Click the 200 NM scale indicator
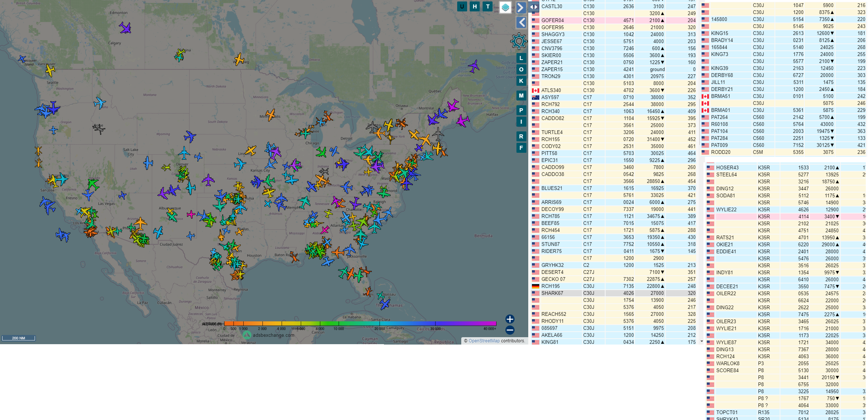The height and width of the screenshot is (420, 868). (x=18, y=338)
